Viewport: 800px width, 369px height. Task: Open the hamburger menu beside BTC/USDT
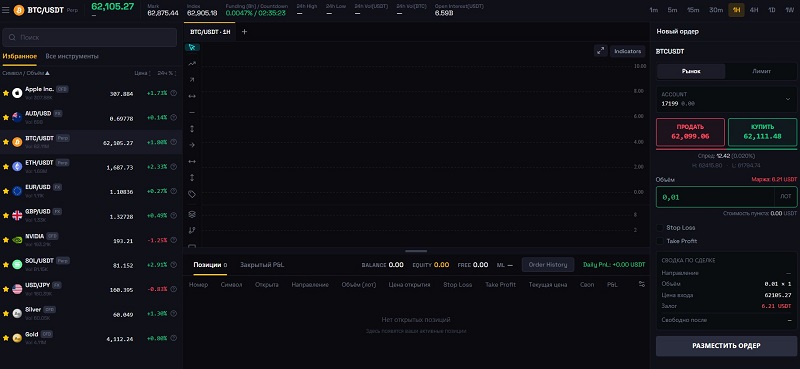coord(6,10)
